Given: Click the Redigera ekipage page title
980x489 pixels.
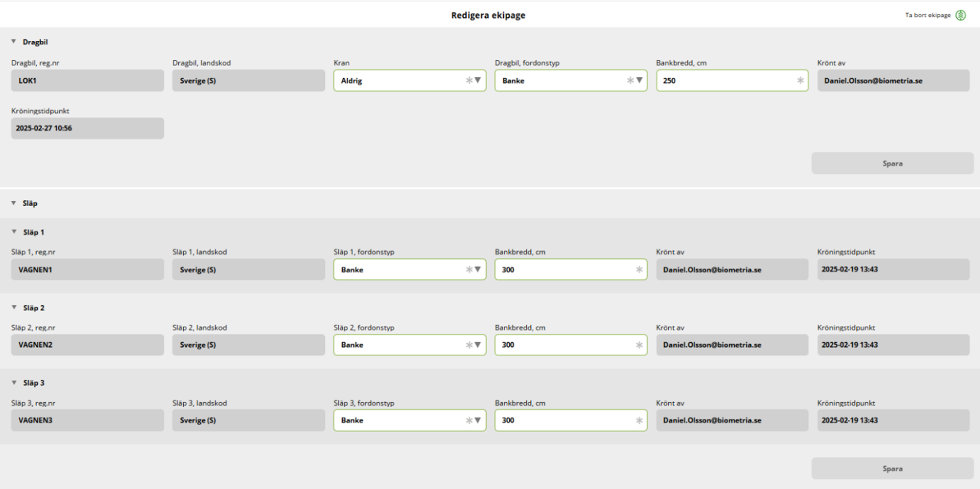Looking at the screenshot, I should click(488, 15).
